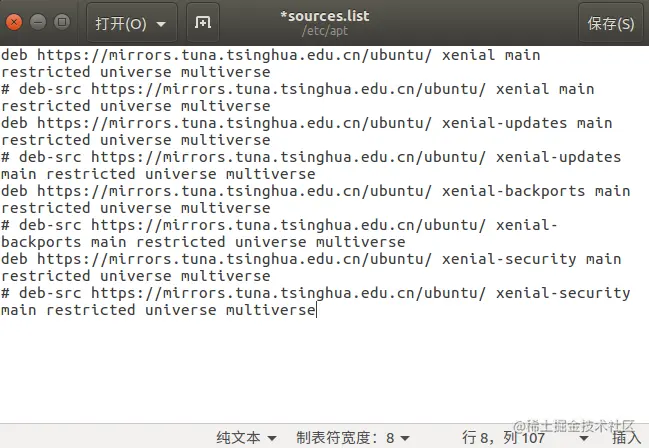Open the 行 8, 列 107 position dropdown
Viewport: 649px width, 448px height.
525,438
